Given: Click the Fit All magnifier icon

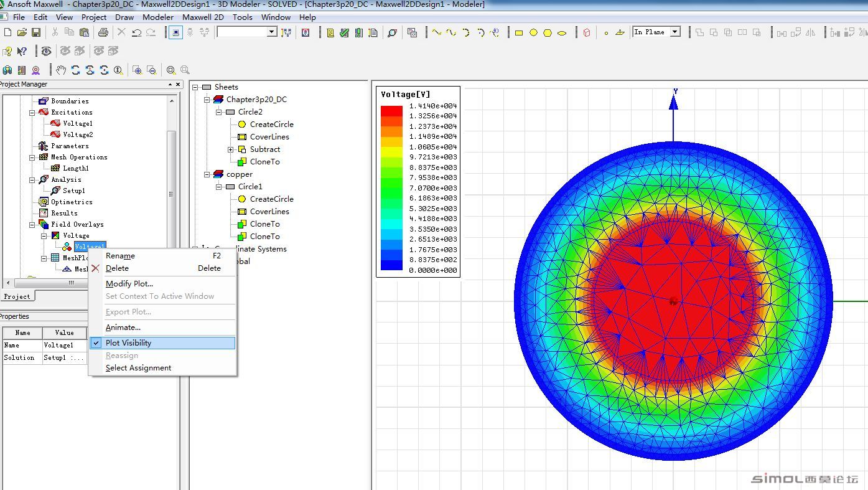Looking at the screenshot, I should [x=171, y=70].
